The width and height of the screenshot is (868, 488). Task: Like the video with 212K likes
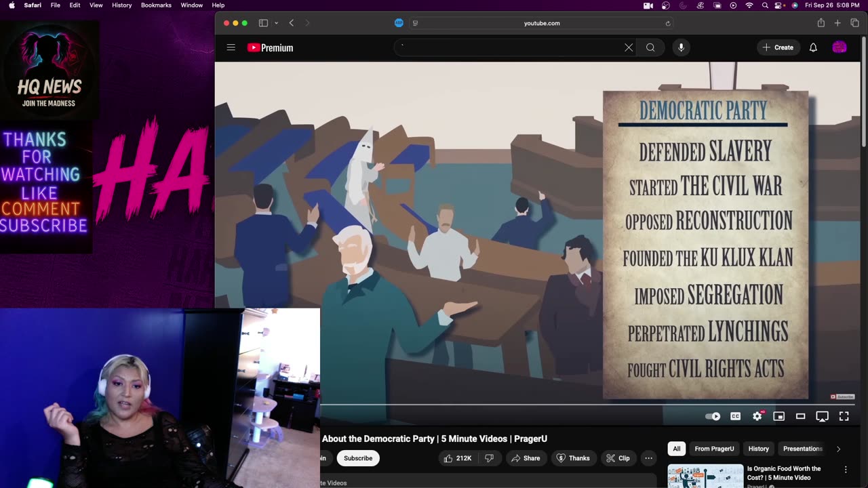pyautogui.click(x=457, y=458)
